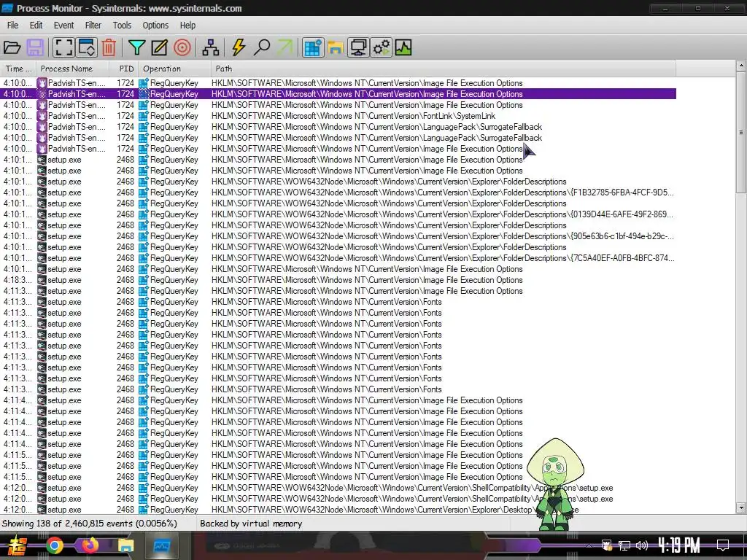This screenshot has height=560, width=747.
Task: Show the Process Tree icon
Action: tap(210, 47)
